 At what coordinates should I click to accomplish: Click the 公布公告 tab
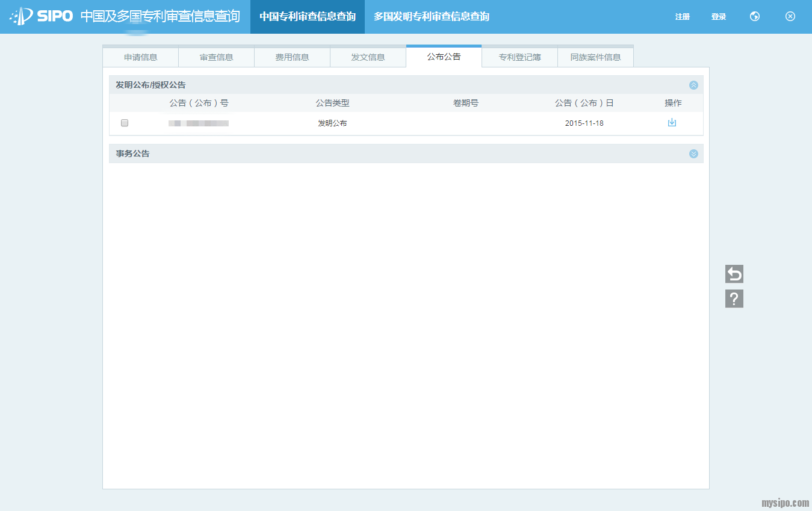tap(444, 57)
